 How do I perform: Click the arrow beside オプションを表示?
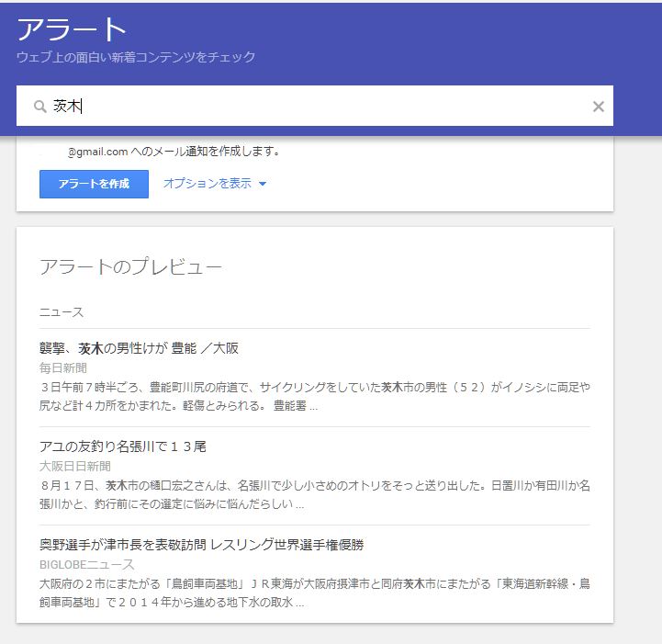pos(263,185)
